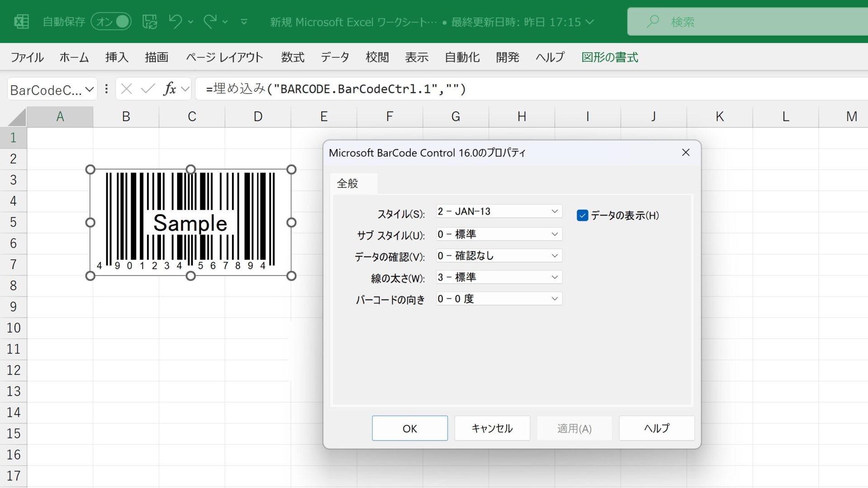The height and width of the screenshot is (488, 868).
Task: Click the redo arrow icon
Action: (x=210, y=21)
